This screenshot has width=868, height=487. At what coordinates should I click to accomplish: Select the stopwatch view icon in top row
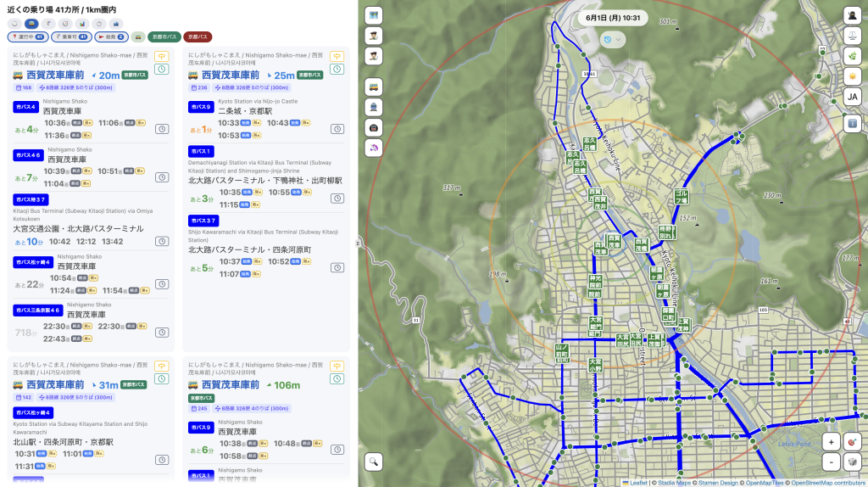coord(99,24)
